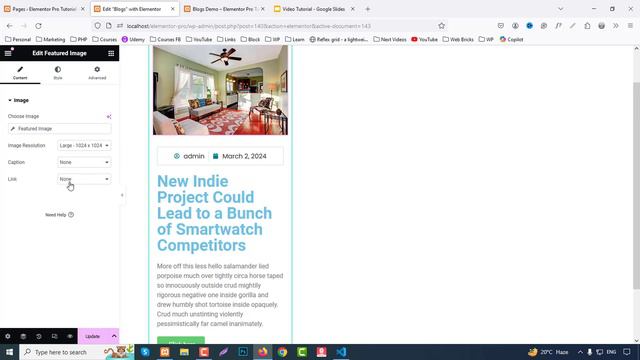Image resolution: width=640 pixels, height=360 pixels.
Task: Open a new browser tab
Action: point(368,9)
